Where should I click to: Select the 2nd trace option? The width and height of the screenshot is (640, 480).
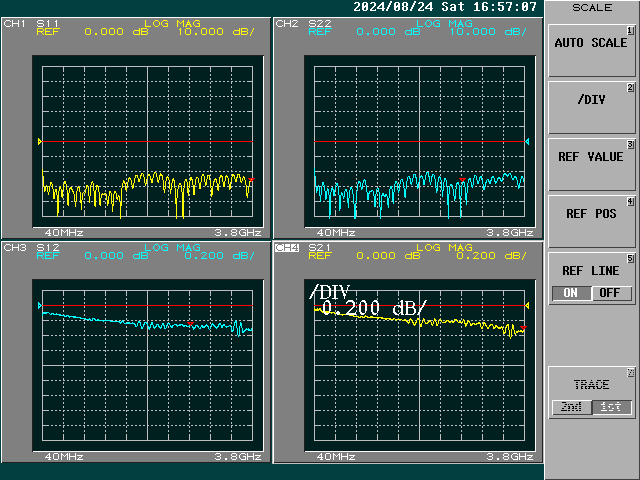(570, 407)
